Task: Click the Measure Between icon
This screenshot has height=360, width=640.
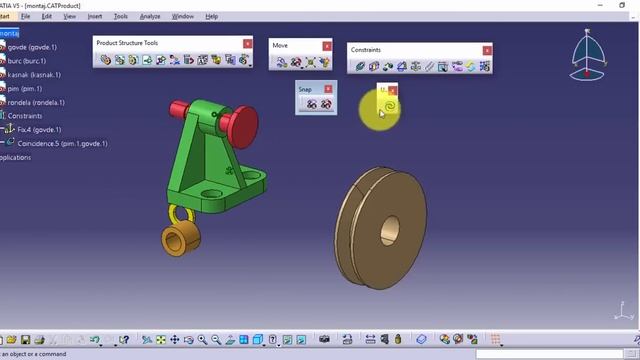Action: (x=370, y=339)
